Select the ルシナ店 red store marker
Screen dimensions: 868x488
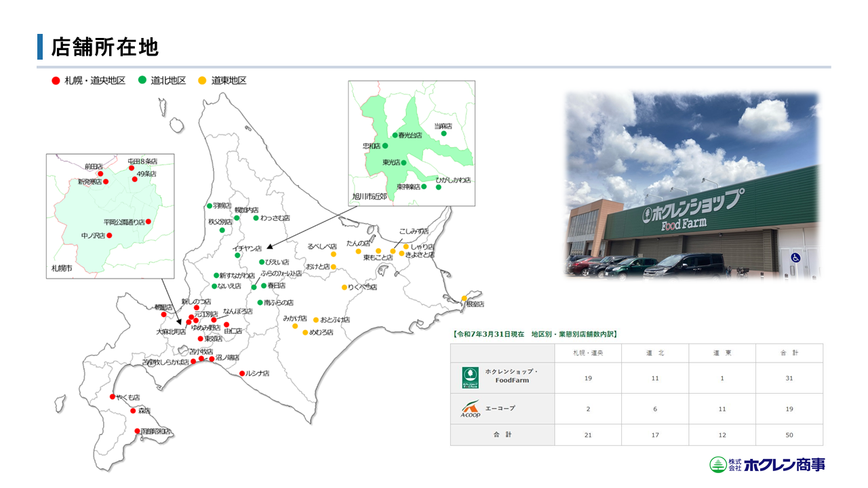[x=242, y=373]
